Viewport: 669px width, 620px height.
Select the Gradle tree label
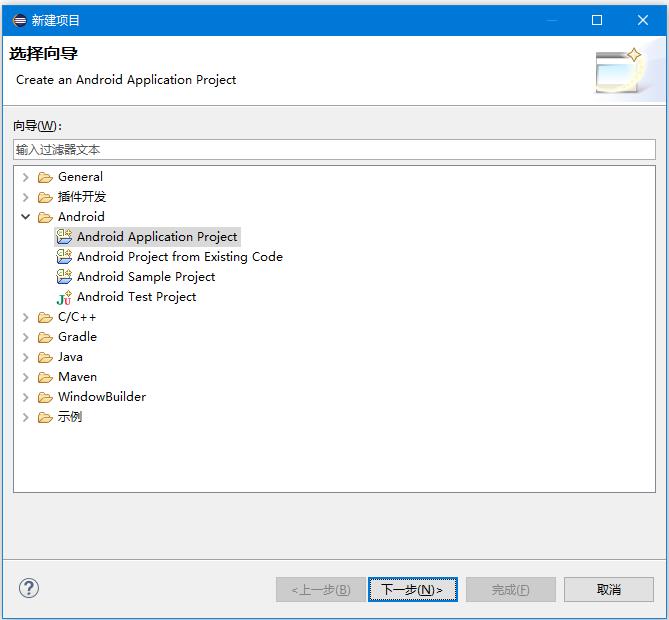[x=77, y=337]
